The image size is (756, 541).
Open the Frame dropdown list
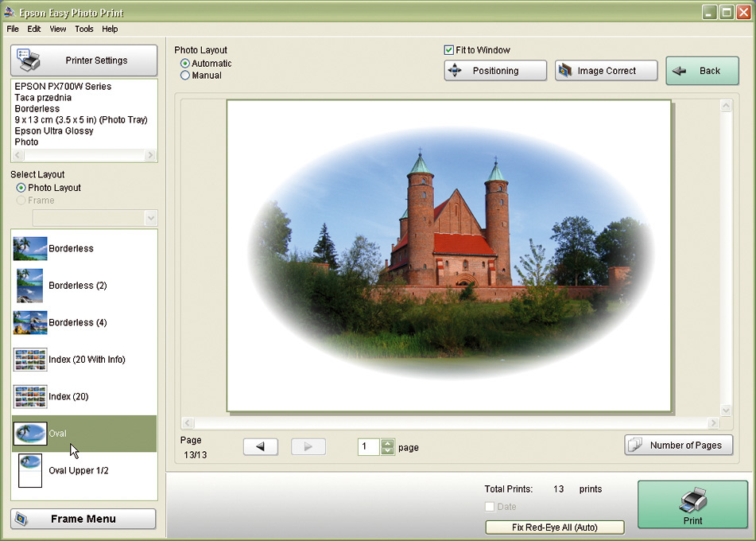coord(151,218)
